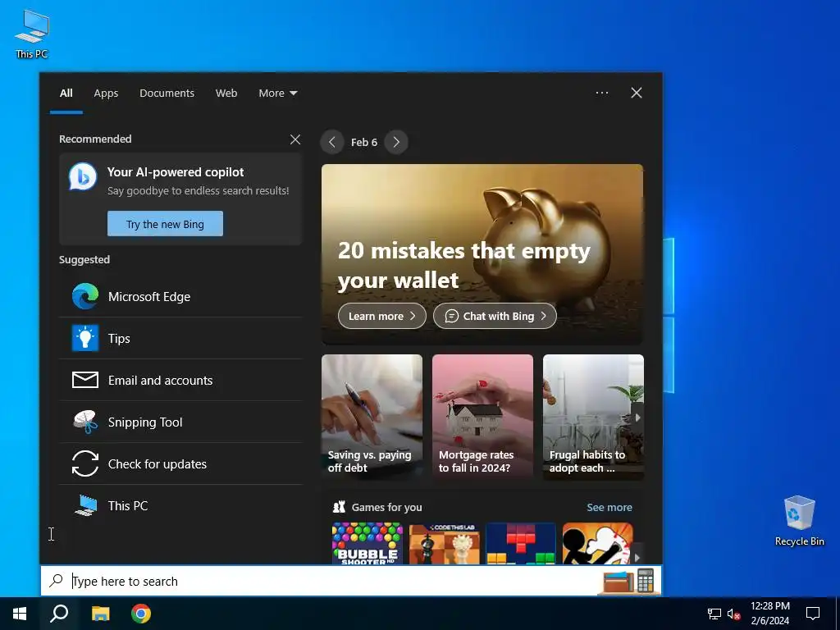Open the falling blocks game thumbnail
This screenshot has width=840, height=630.
[x=521, y=543]
